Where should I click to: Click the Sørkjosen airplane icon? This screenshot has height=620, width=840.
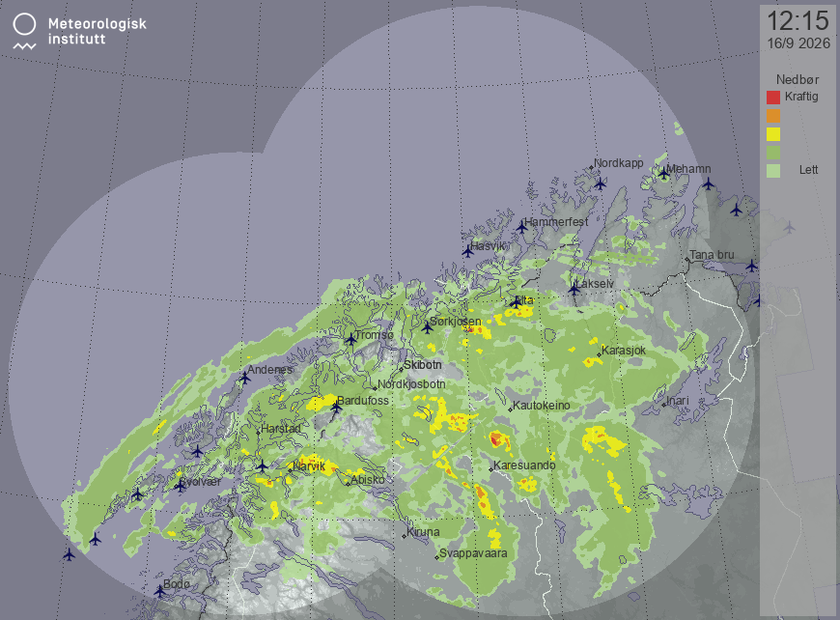pyautogui.click(x=427, y=327)
